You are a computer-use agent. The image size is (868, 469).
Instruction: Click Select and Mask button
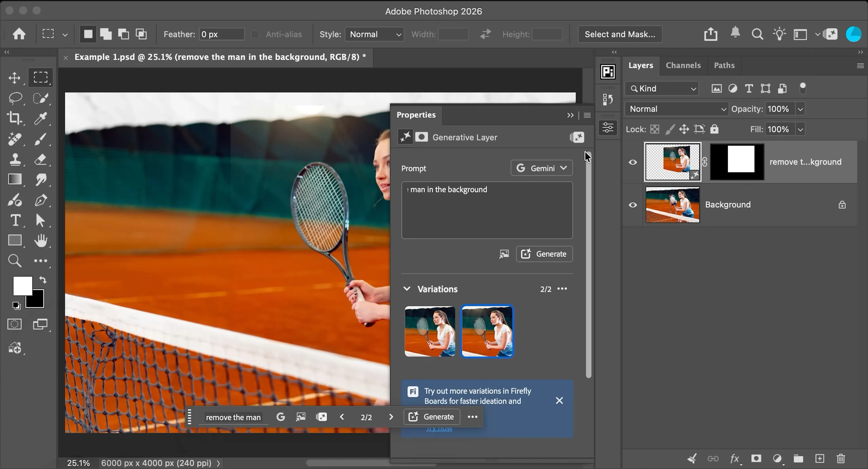point(620,34)
